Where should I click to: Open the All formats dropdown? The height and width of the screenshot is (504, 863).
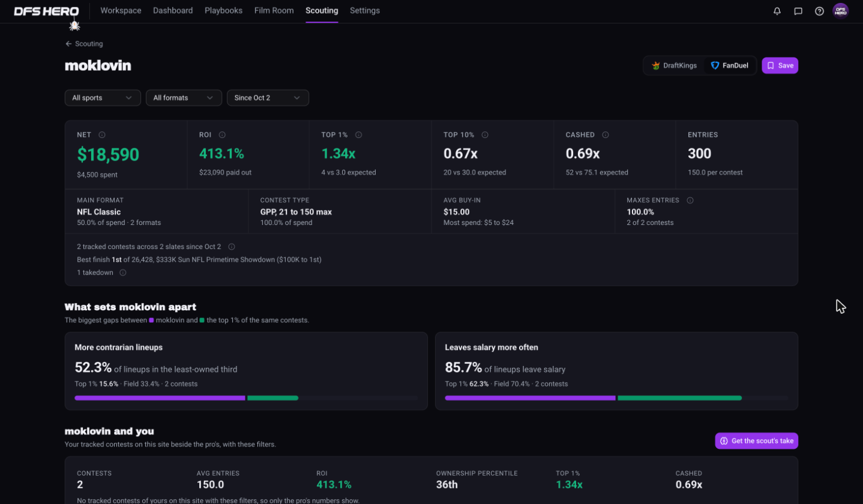[184, 98]
